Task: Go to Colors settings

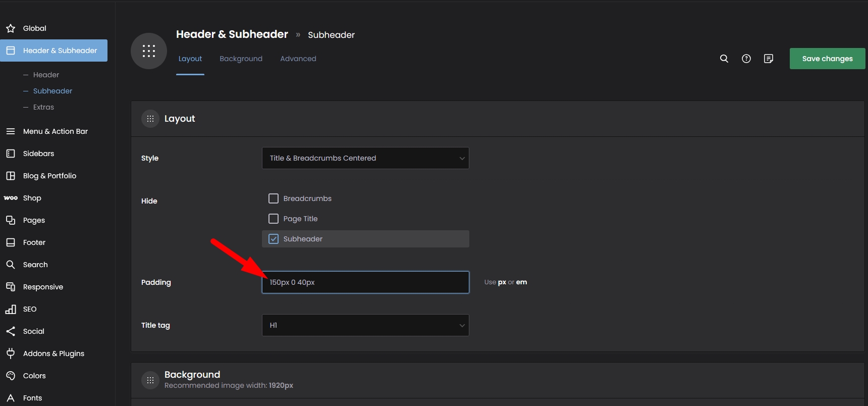Action: tap(34, 376)
